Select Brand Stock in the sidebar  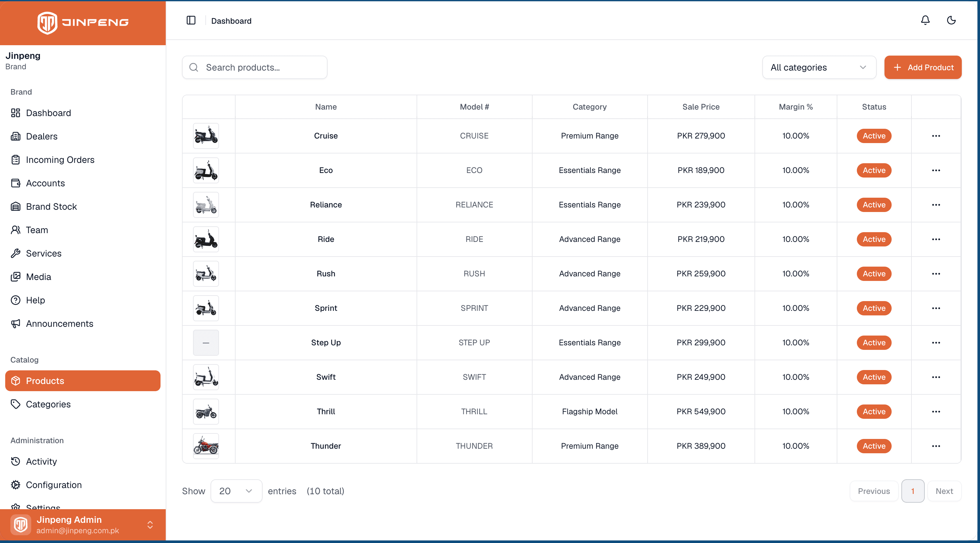point(83,207)
